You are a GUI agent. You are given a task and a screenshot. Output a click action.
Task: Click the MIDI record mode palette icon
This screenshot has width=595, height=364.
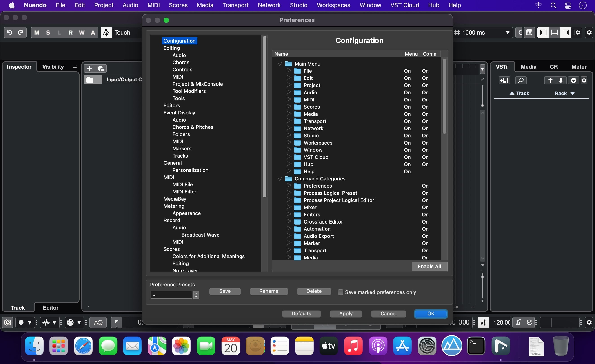pos(70,322)
